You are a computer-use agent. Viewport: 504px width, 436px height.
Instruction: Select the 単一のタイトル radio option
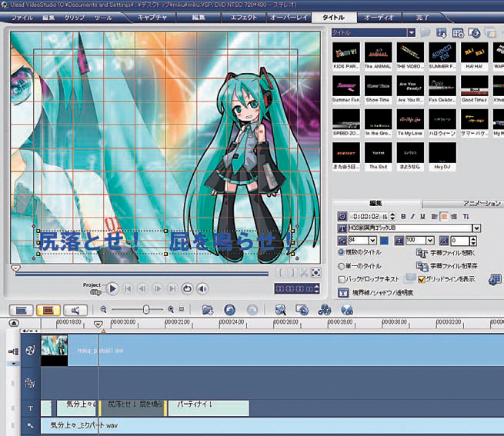(x=341, y=266)
